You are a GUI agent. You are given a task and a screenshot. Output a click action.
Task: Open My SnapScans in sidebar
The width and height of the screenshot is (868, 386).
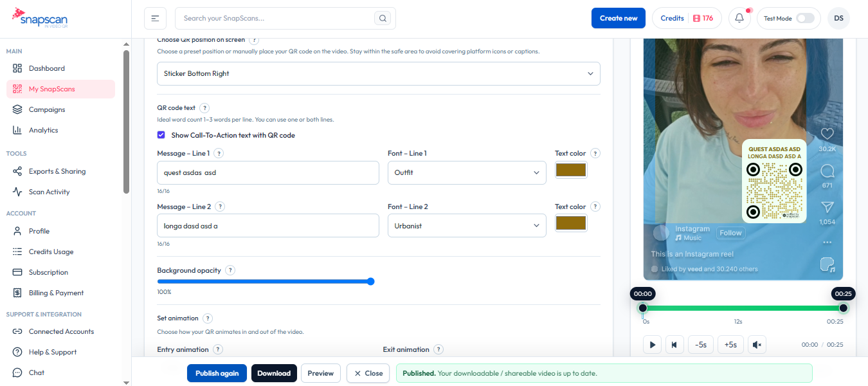tap(61, 89)
